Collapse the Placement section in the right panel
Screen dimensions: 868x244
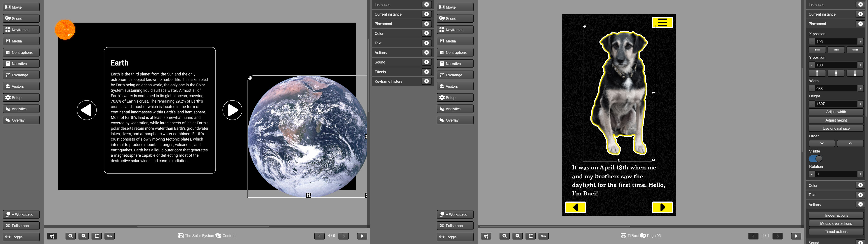[860, 23]
